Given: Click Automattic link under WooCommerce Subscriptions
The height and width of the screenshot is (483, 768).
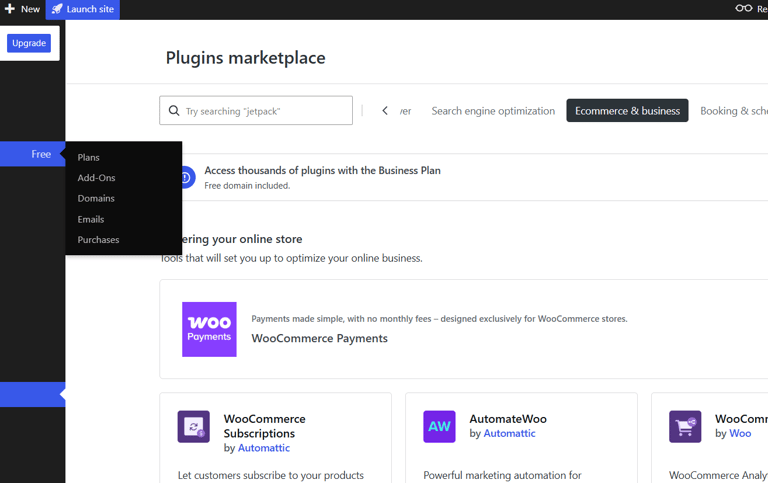Looking at the screenshot, I should (x=264, y=448).
